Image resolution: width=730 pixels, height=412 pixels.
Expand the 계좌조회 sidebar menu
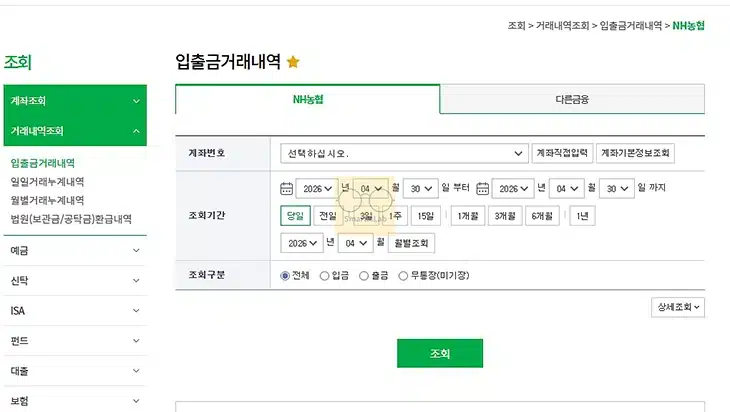click(75, 101)
